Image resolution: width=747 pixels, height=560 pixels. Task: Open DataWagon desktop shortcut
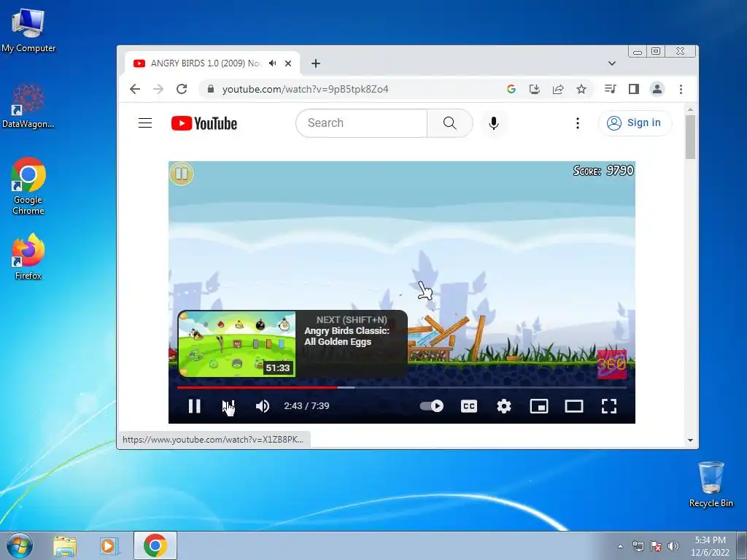pos(28,106)
